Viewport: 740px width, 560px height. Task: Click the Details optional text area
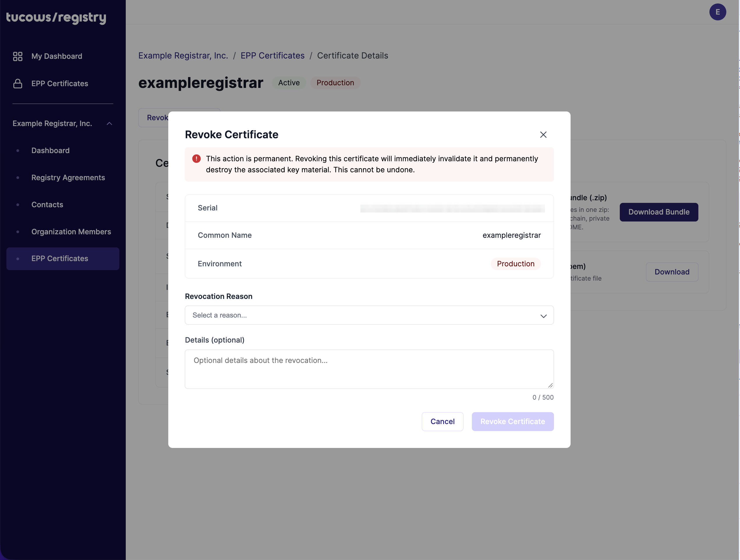tap(369, 369)
